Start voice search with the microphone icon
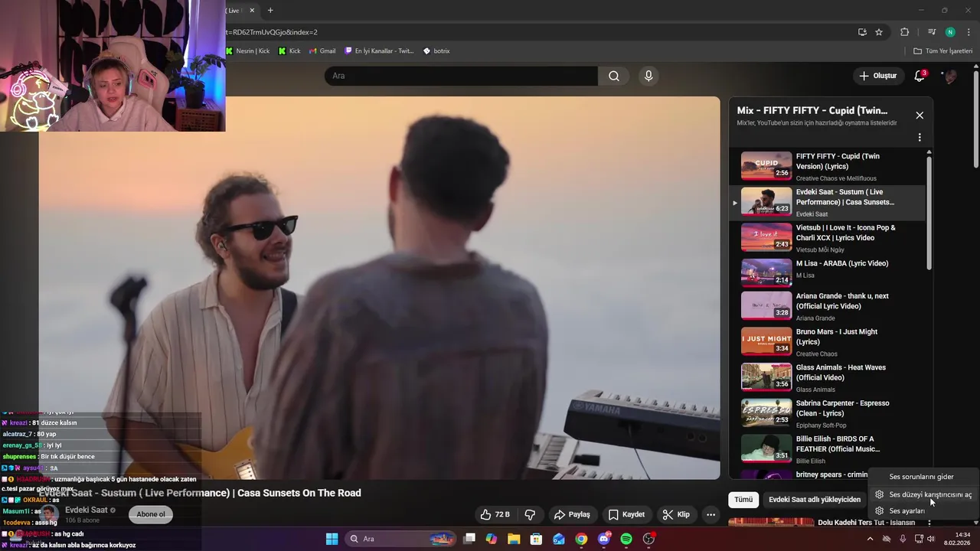 tap(648, 76)
